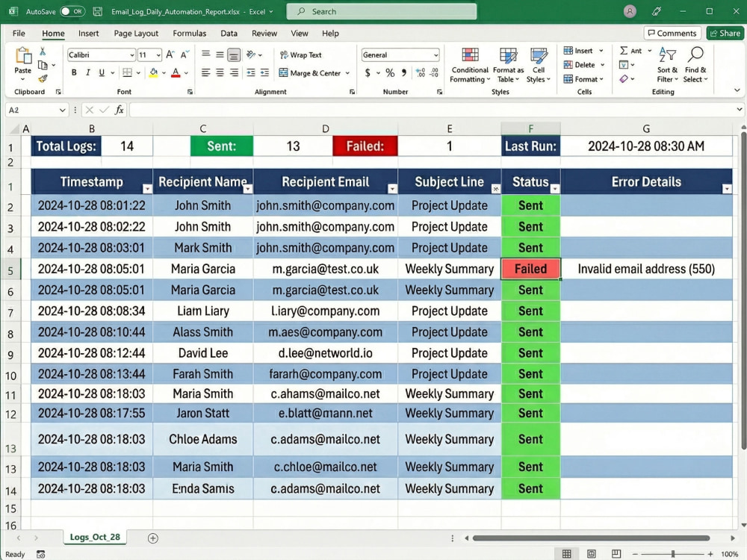747x560 pixels.
Task: Apply Comma Style icon
Action: 404,72
